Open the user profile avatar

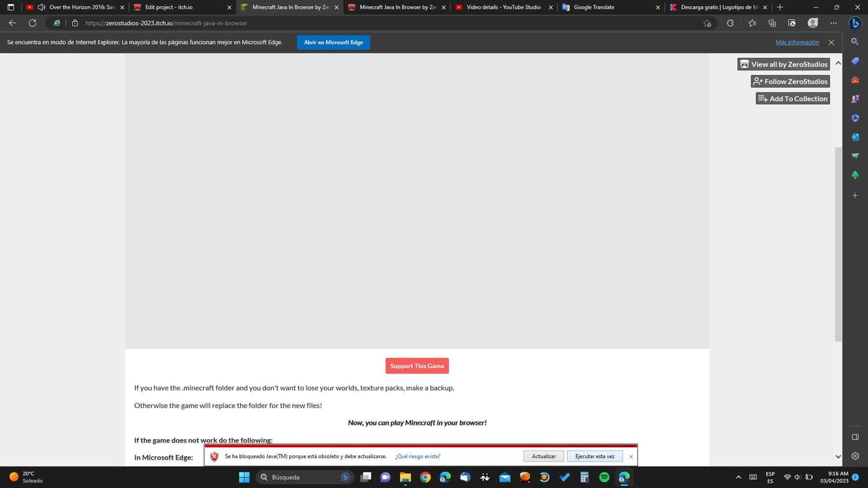[x=813, y=23]
